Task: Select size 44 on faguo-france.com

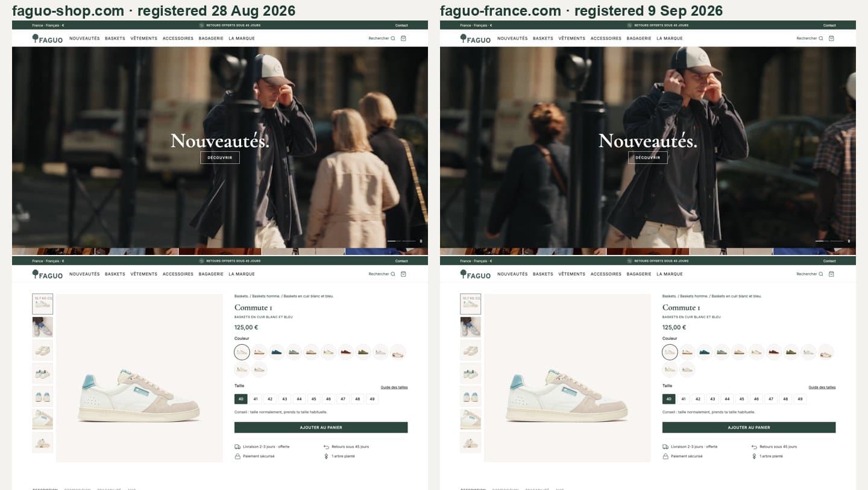Action: (727, 399)
